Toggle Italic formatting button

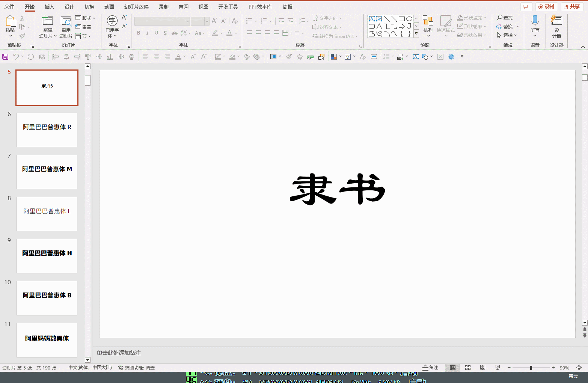(148, 33)
